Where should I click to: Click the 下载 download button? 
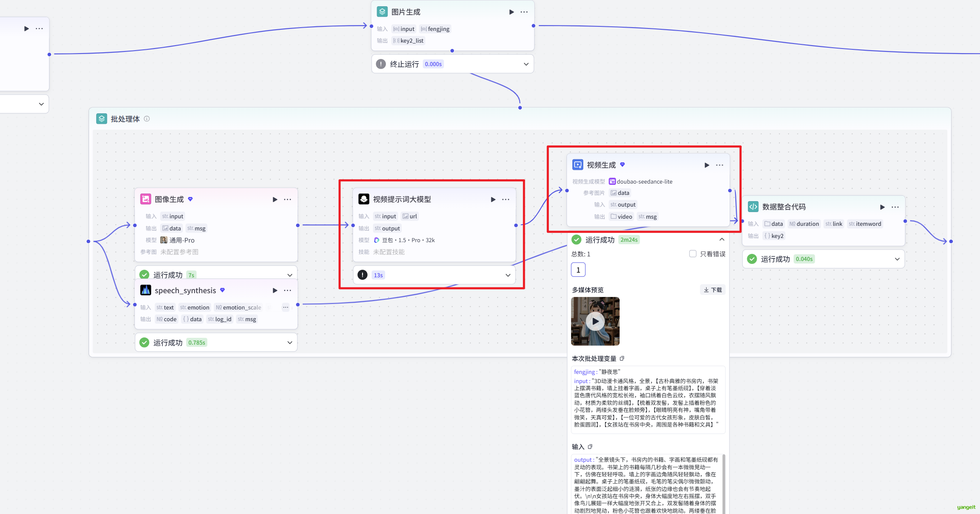point(713,290)
